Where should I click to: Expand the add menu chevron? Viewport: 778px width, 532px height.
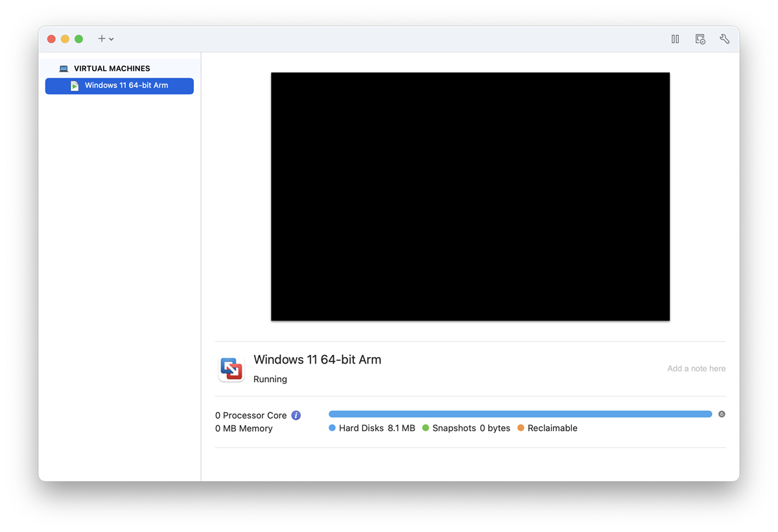tap(112, 40)
